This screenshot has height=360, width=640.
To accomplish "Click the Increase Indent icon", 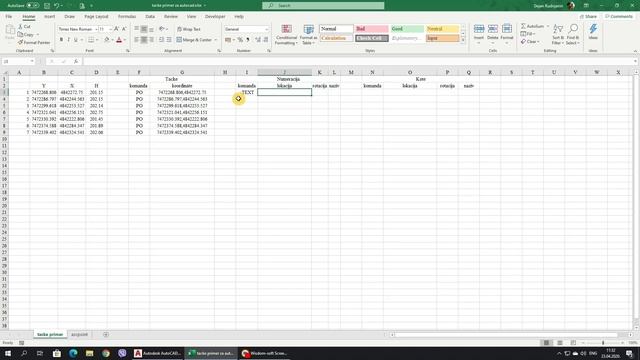I will [169, 40].
